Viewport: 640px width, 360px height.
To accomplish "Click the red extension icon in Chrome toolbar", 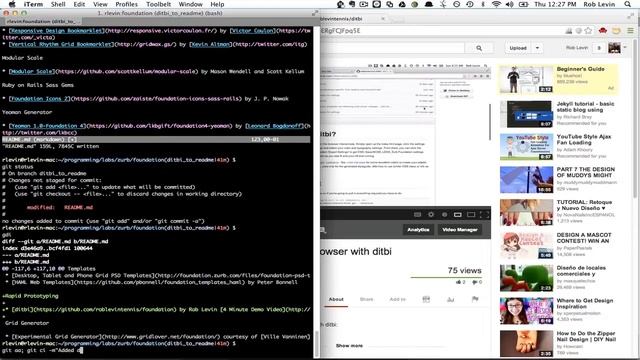I will click(602, 31).
